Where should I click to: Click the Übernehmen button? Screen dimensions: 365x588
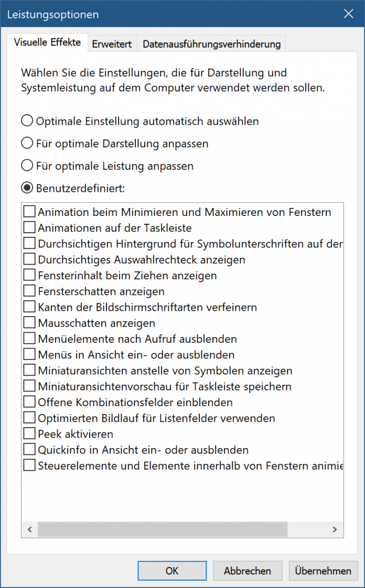click(x=323, y=571)
